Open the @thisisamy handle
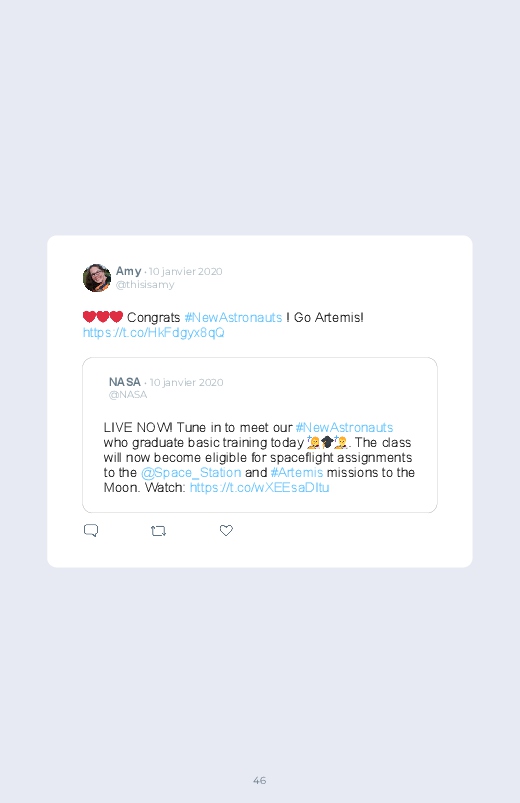The height and width of the screenshot is (803, 520). point(145,285)
